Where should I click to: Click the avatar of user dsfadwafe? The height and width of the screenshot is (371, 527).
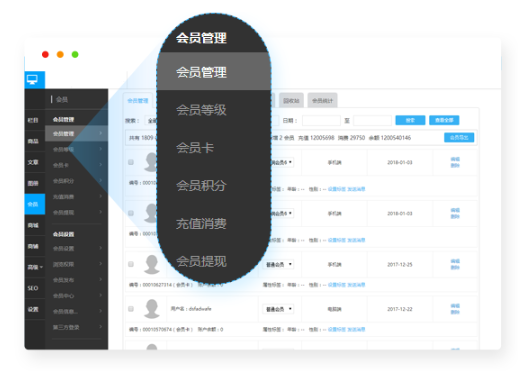click(152, 309)
